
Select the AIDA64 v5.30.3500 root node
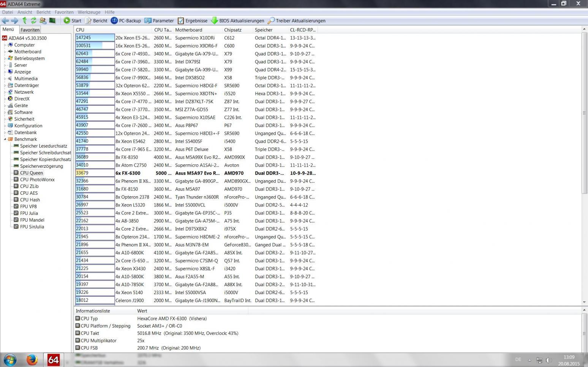point(24,38)
